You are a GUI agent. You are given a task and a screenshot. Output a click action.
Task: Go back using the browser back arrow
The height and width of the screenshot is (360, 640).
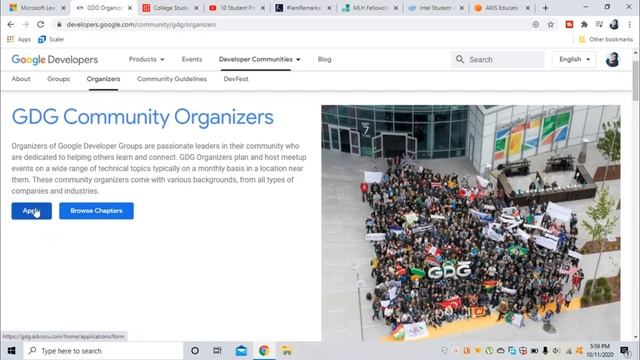(x=11, y=24)
